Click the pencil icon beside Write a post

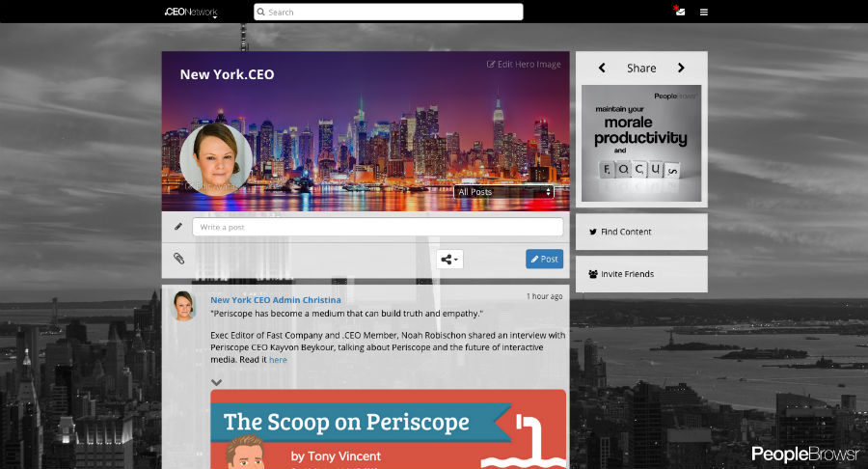click(178, 227)
